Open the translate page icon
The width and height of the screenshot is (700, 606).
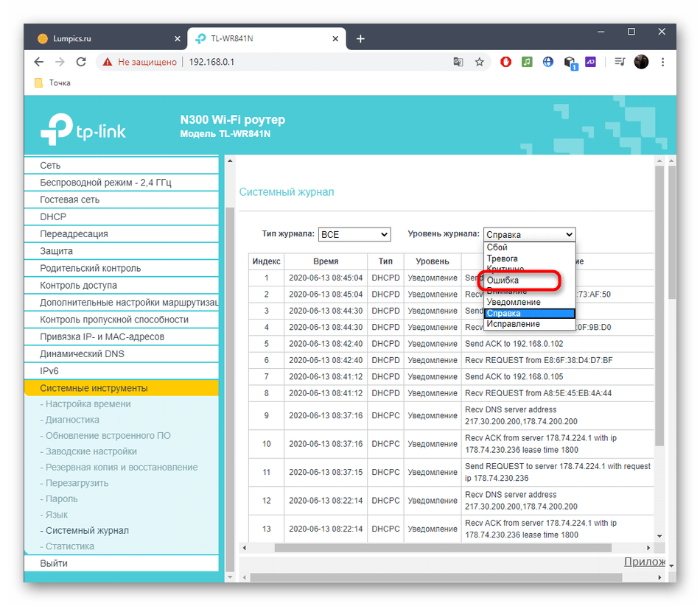(x=458, y=62)
